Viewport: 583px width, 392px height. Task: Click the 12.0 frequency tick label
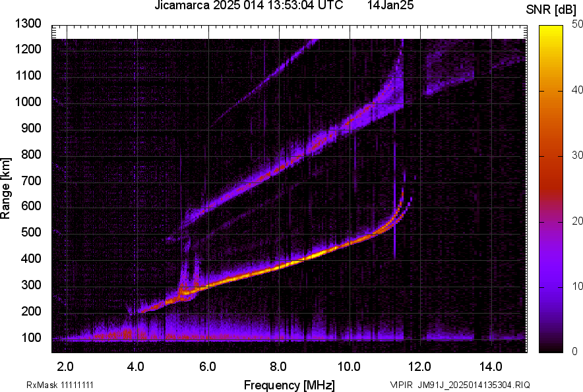coord(420,367)
